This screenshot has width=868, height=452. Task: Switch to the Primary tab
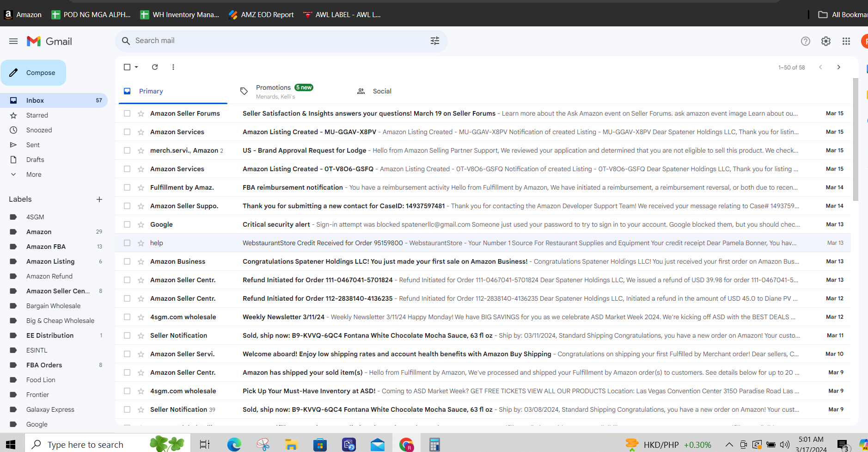coord(173,91)
